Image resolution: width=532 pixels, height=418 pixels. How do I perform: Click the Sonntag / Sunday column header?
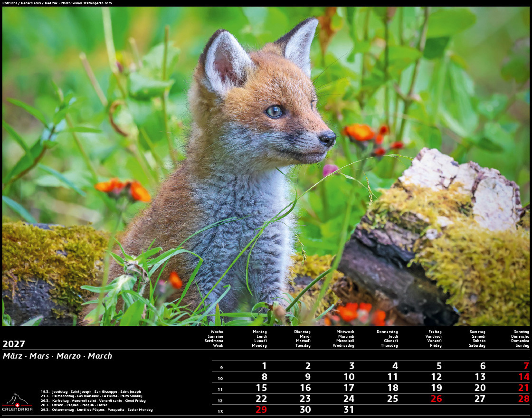(520, 339)
